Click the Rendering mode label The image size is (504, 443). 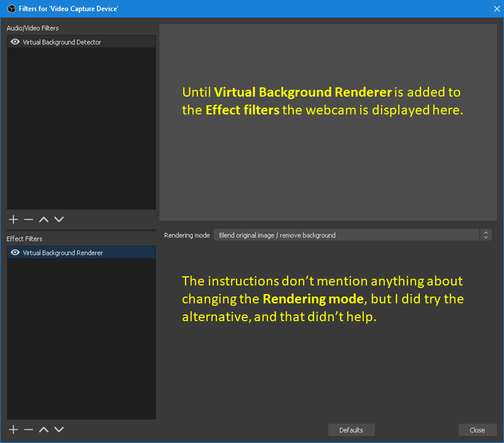187,235
